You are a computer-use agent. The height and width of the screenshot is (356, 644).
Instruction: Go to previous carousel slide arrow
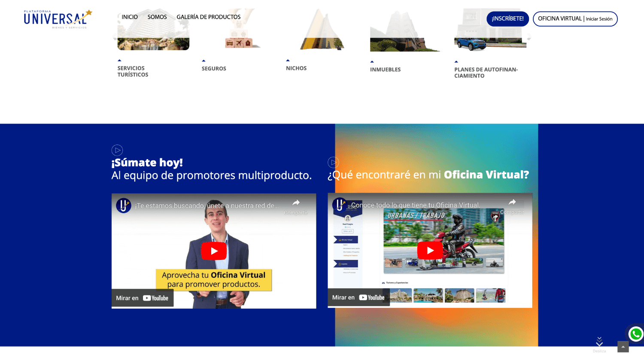(x=114, y=37)
